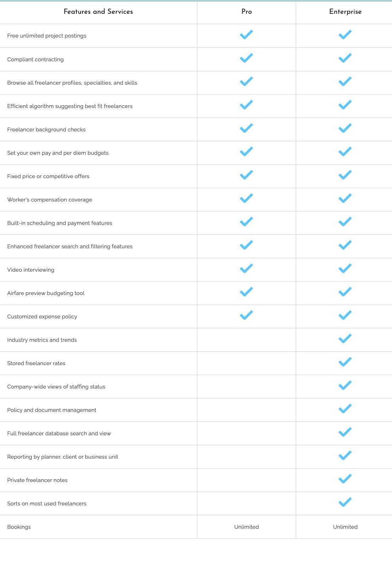Click Pro checkmark for Free unlimited project postings

246,35
